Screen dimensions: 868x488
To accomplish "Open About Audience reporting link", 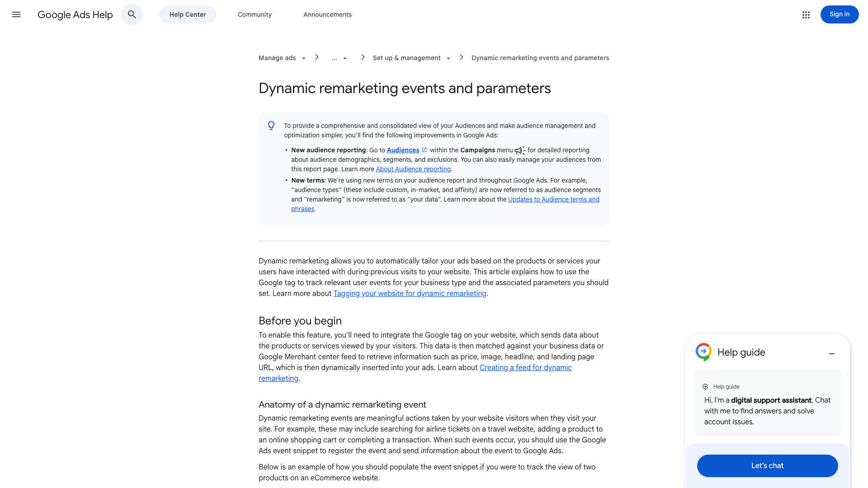I will coord(413,169).
